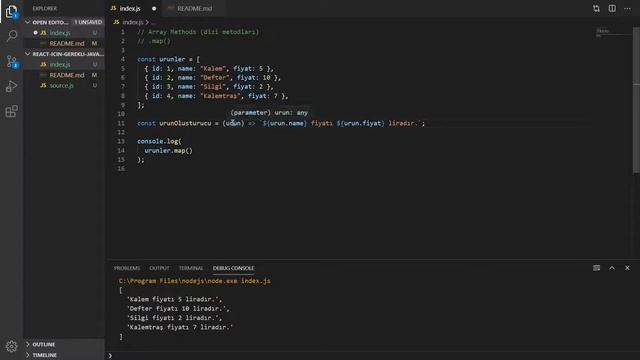Screen dimensions: 640x360
Task: Open the Run and Debug view
Action: click(11, 86)
